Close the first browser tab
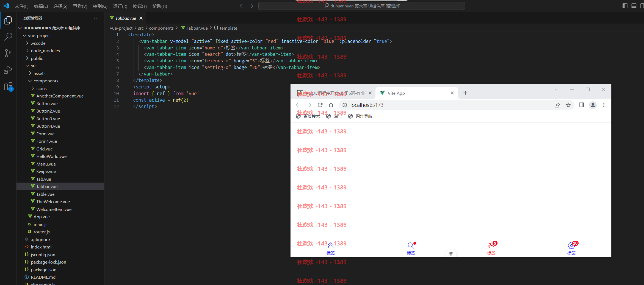The width and height of the screenshot is (644, 285). point(370,93)
